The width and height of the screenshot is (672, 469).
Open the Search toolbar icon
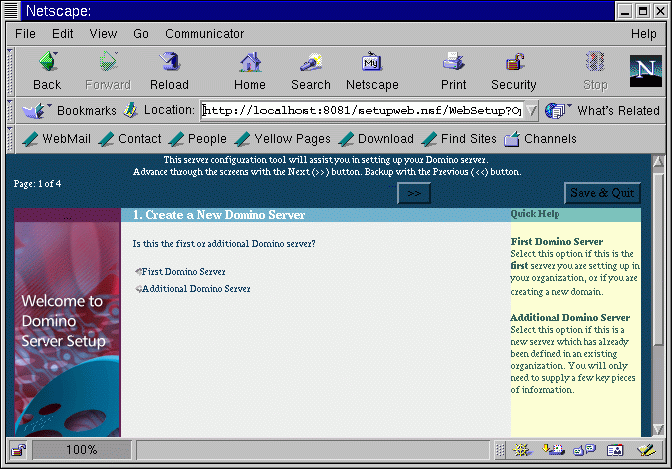point(311,61)
